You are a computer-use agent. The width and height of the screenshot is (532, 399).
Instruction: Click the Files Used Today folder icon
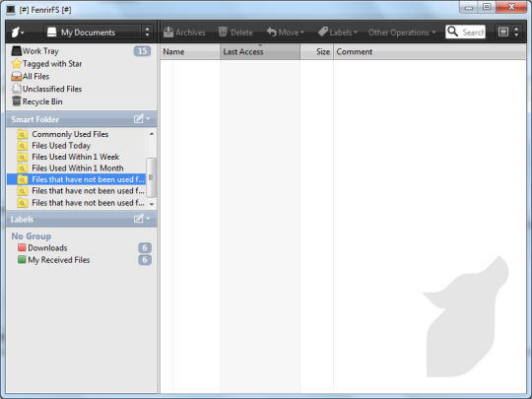point(22,146)
